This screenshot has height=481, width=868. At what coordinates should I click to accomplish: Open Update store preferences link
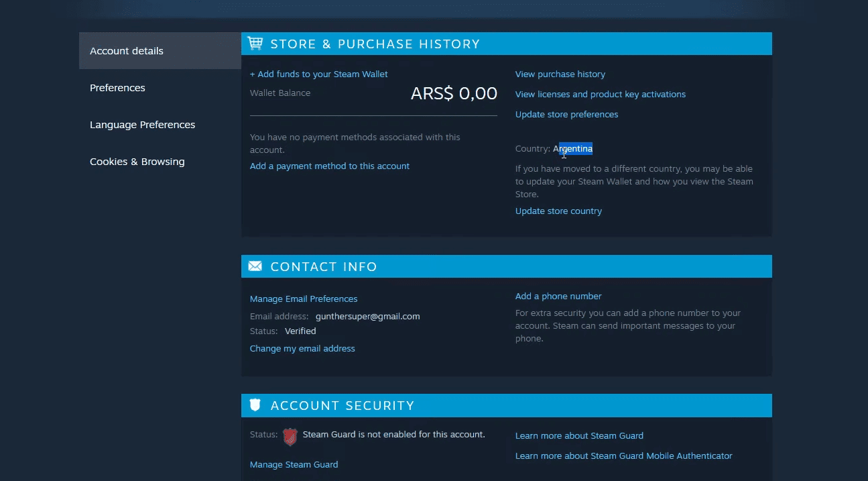(x=567, y=115)
